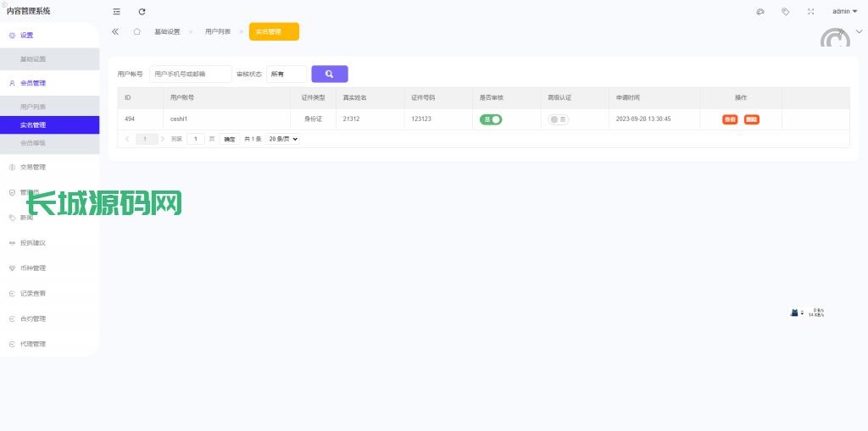868x431 pixels.
Task: Switch to the 用户列表 tab
Action: coord(217,31)
